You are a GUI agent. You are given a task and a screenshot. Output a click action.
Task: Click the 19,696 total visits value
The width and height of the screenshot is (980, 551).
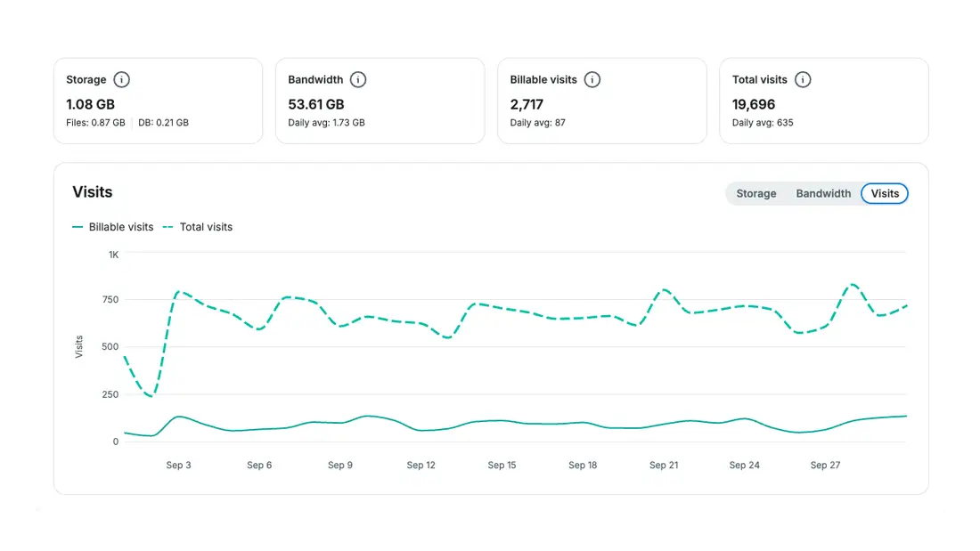(754, 104)
